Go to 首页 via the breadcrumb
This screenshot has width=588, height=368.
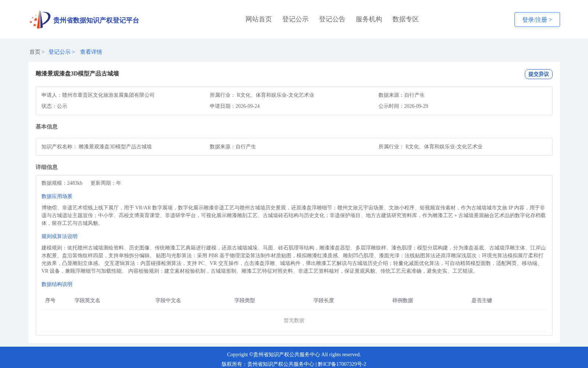tap(35, 52)
